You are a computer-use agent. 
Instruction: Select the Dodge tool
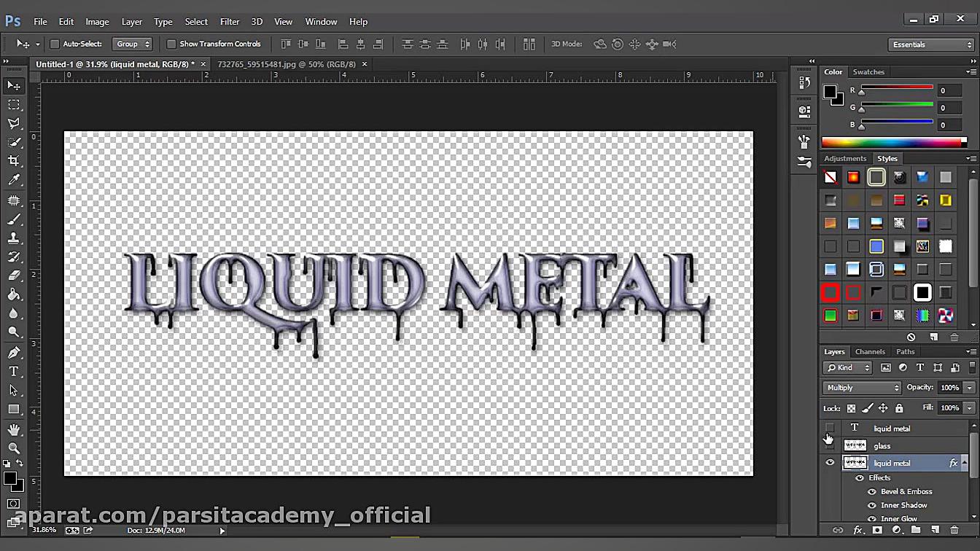(14, 332)
